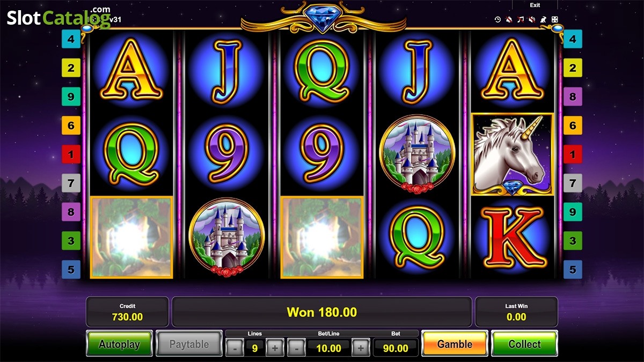Select payline 4 marker on left
Image resolution: width=644 pixels, height=362 pixels.
[x=71, y=39]
